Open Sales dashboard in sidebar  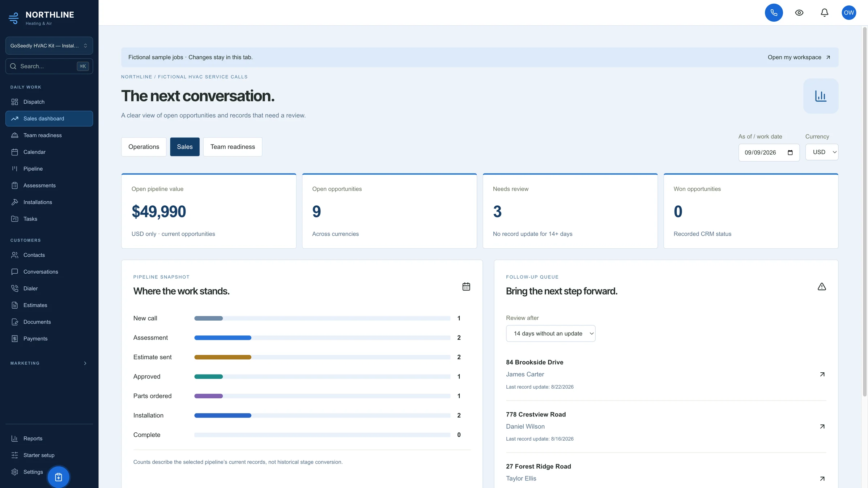point(49,119)
